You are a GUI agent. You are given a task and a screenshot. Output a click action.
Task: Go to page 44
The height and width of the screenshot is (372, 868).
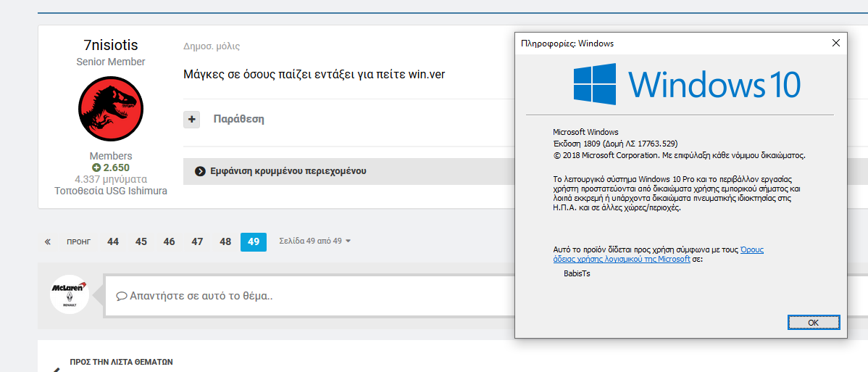tap(113, 241)
